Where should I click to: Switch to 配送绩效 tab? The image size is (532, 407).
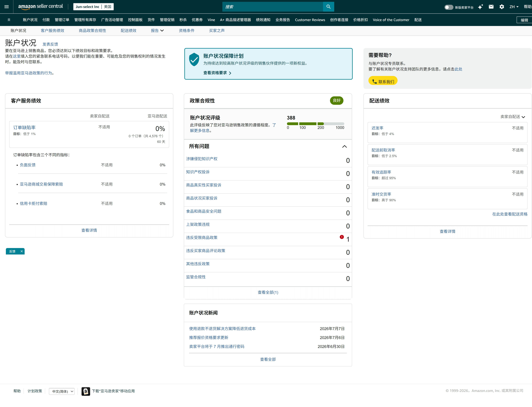(128, 31)
